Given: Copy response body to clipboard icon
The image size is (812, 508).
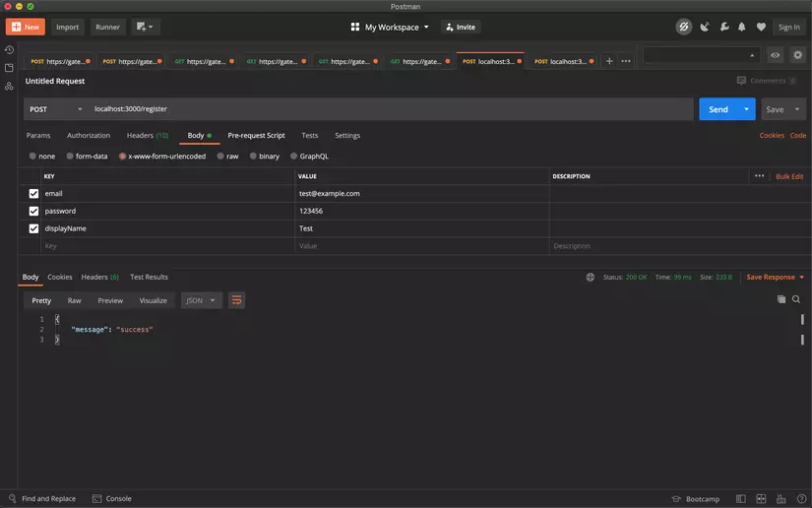Looking at the screenshot, I should pos(781,299).
